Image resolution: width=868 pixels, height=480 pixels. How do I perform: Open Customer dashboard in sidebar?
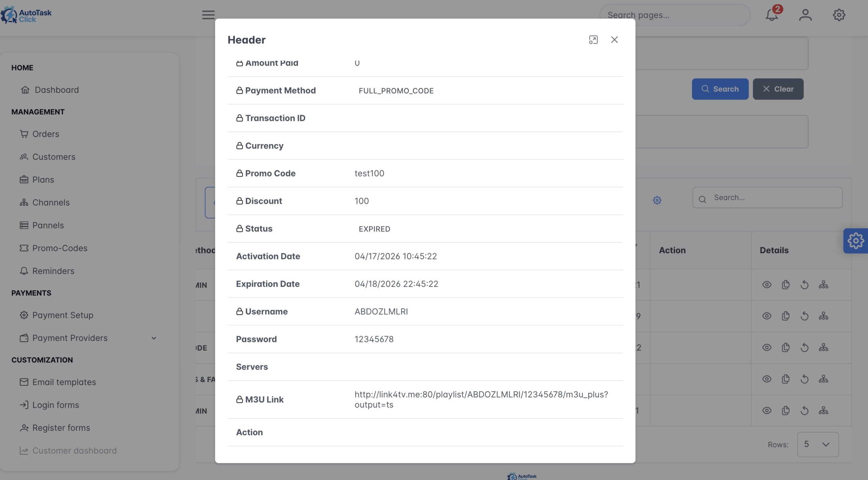pyautogui.click(x=68, y=451)
